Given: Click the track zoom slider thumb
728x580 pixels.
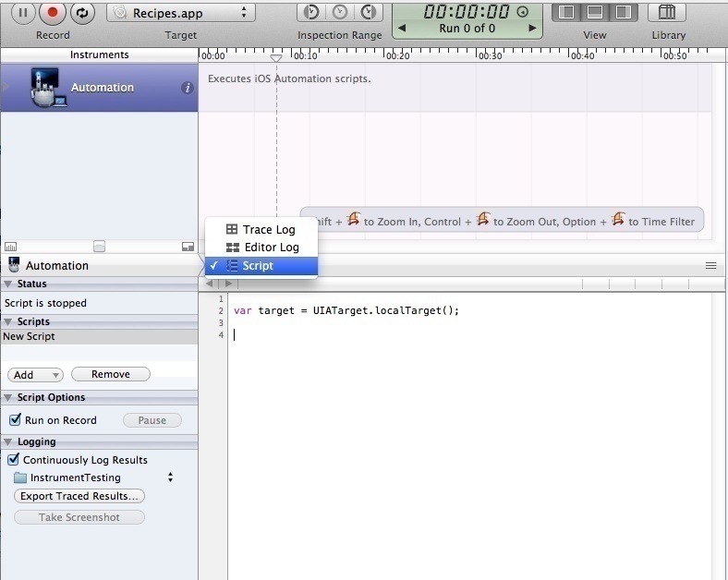Looking at the screenshot, I should (x=100, y=247).
